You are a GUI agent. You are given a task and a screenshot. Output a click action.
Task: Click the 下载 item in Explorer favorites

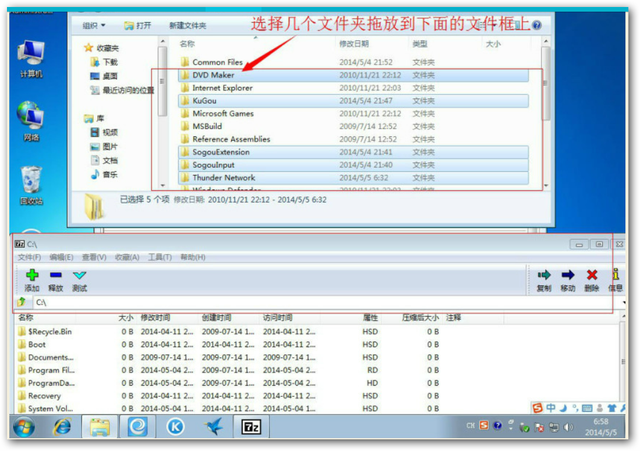pyautogui.click(x=104, y=62)
